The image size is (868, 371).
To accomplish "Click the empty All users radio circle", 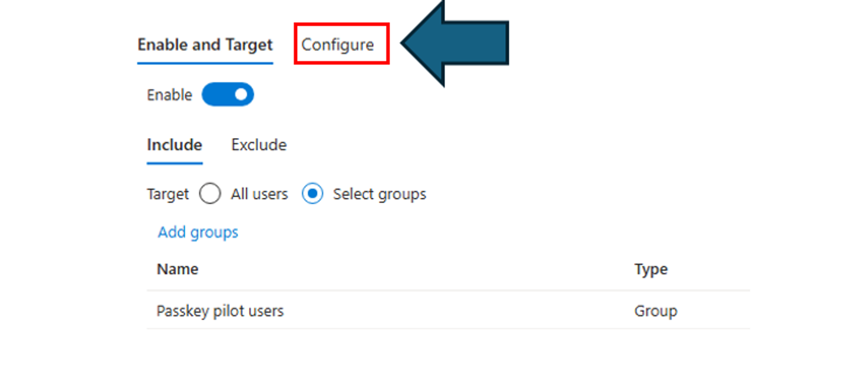I will click(209, 194).
